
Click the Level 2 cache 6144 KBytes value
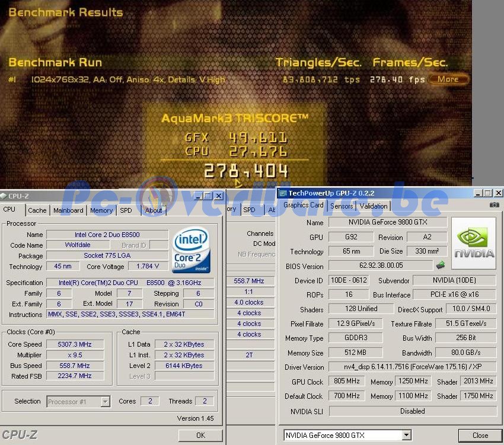coord(184,366)
